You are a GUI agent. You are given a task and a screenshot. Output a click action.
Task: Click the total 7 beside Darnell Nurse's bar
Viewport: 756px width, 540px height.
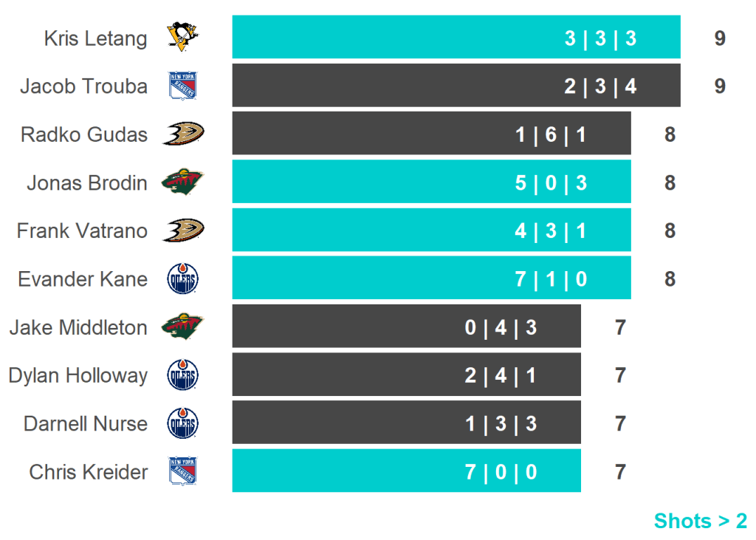click(620, 424)
